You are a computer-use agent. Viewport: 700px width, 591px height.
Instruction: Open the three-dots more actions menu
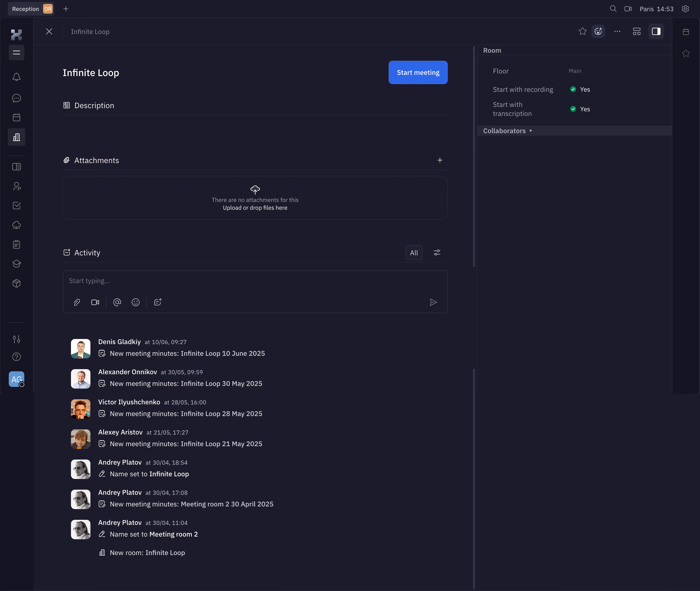pyautogui.click(x=617, y=32)
